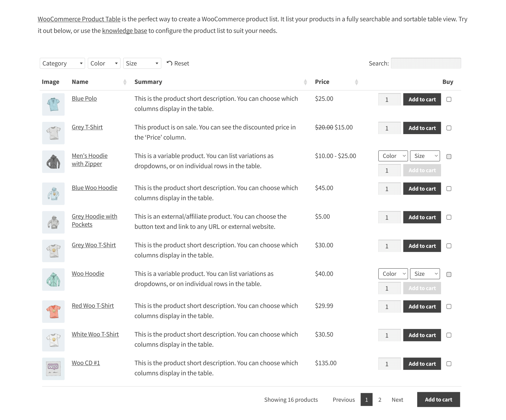Select the Woo CD #1 checkbox
Screen dimensions: 506x420
pos(449,364)
